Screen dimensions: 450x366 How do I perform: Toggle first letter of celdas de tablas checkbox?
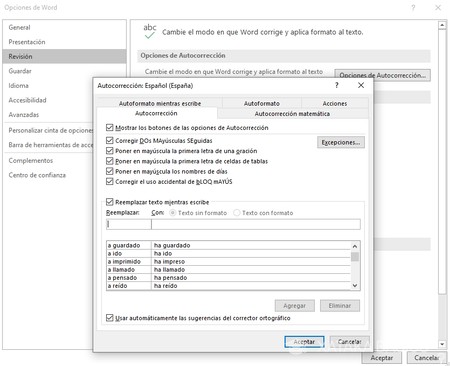[109, 161]
